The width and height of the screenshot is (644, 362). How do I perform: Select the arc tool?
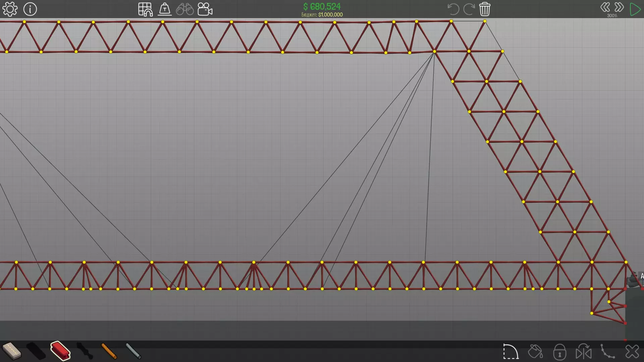pos(511,352)
